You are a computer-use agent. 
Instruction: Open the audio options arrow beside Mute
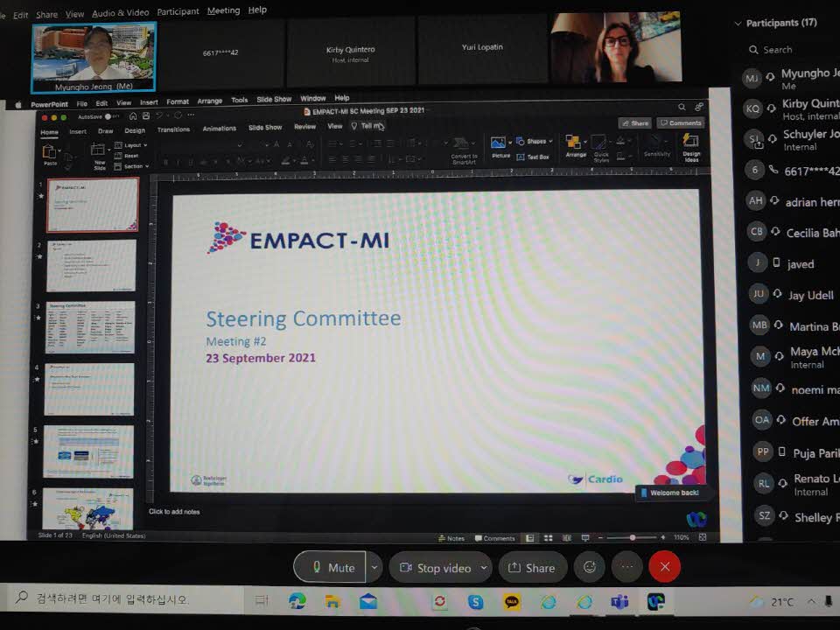[374, 567]
